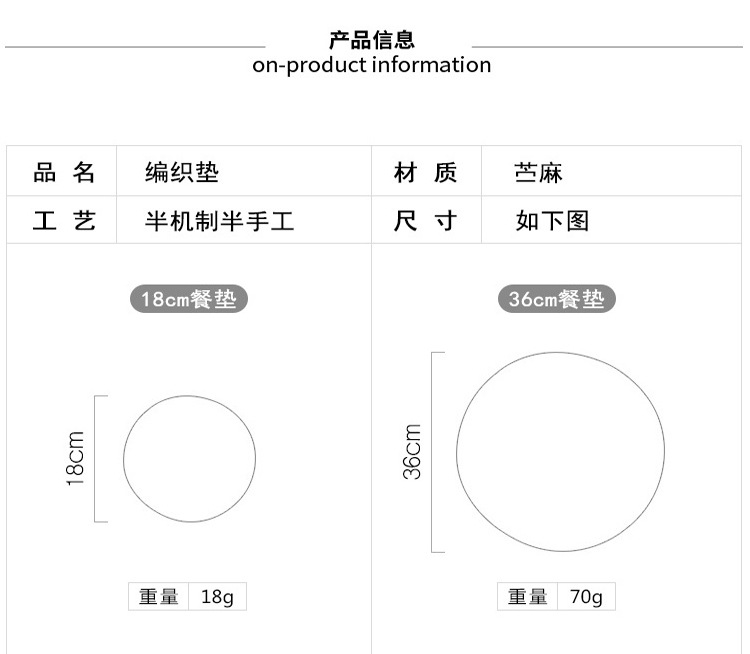Select the 品名 label cell
The image size is (750, 654).
[64, 173]
